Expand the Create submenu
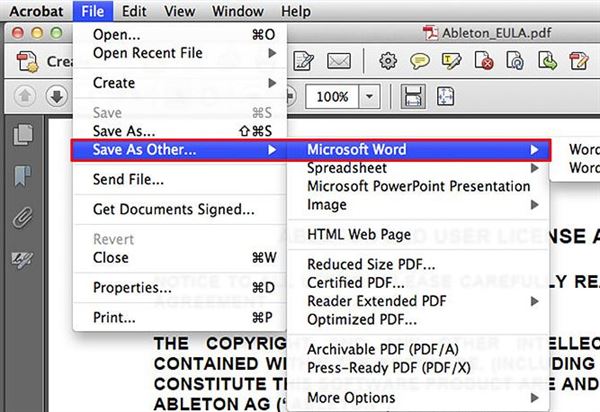 tap(179, 83)
